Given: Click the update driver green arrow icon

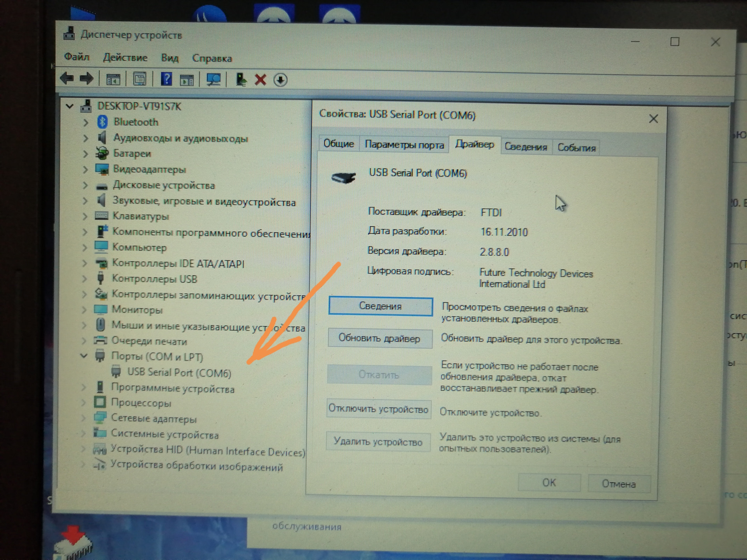Looking at the screenshot, I should click(x=241, y=80).
